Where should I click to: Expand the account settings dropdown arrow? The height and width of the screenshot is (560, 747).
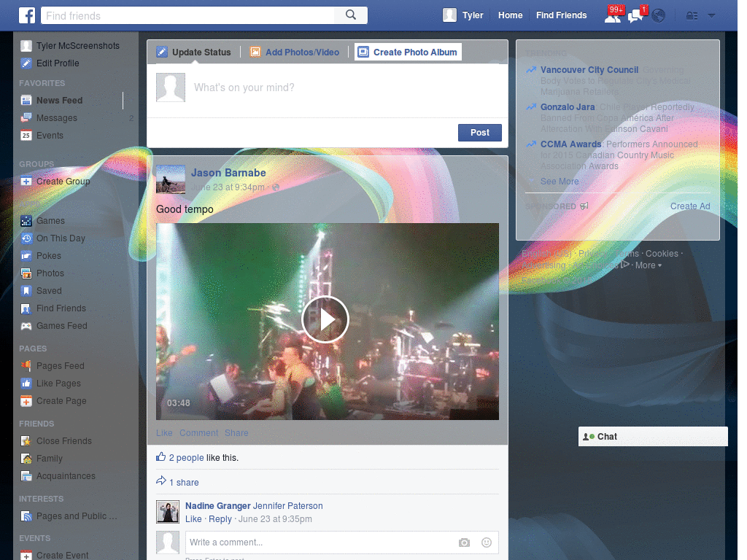click(711, 16)
